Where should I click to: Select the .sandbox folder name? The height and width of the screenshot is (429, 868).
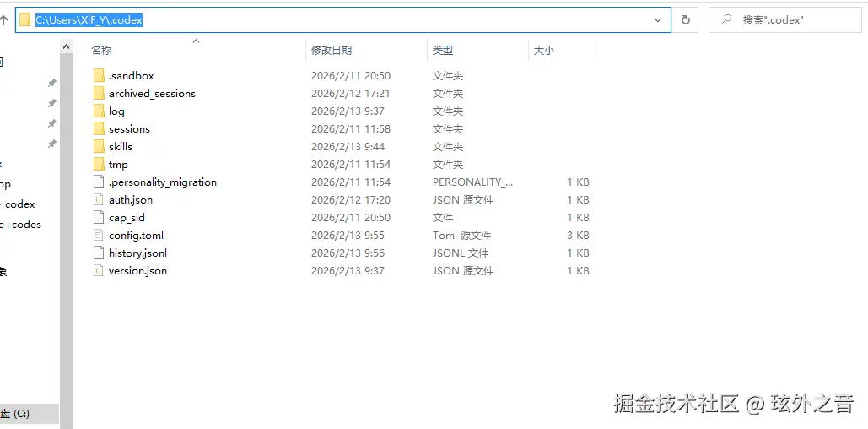(132, 75)
